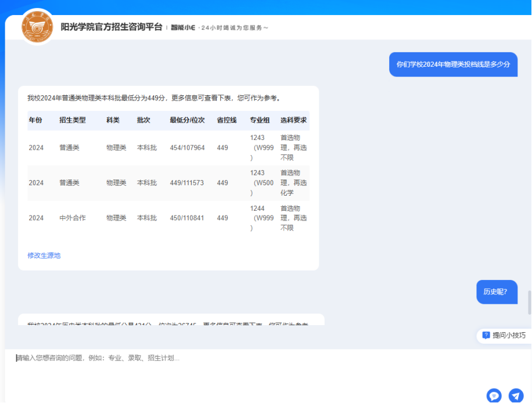Click the 阳光学院官方招生咨询平台 title
The height and width of the screenshot is (403, 532).
point(112,27)
